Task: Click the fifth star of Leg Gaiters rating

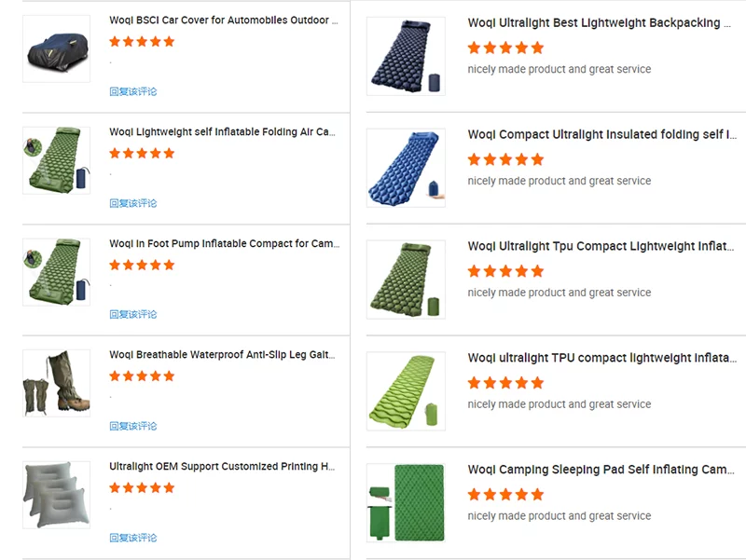Action: tap(169, 376)
